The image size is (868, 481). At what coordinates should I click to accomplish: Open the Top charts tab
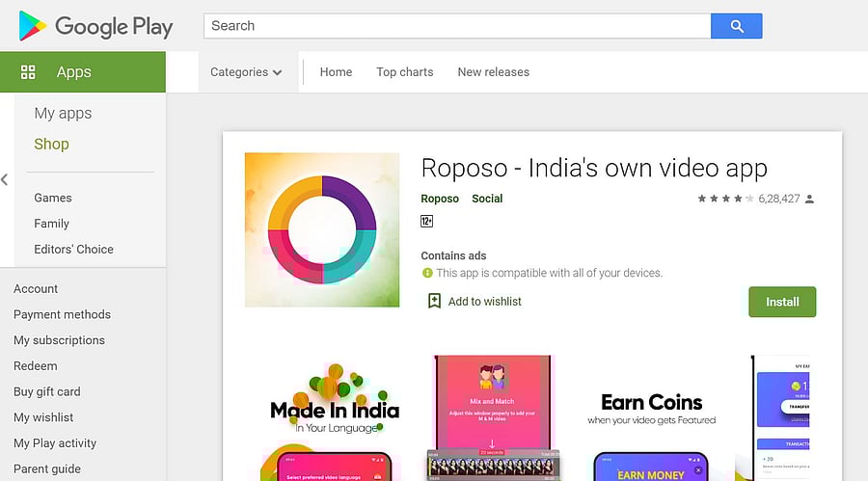point(404,72)
